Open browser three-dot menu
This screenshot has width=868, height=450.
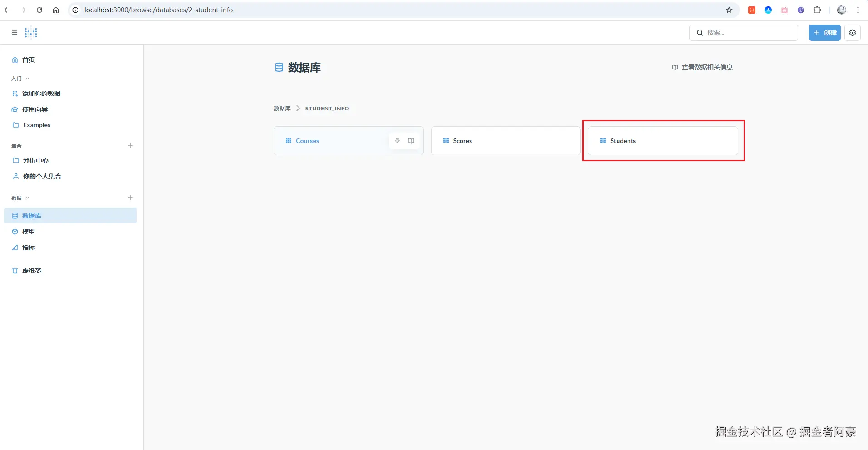click(858, 10)
